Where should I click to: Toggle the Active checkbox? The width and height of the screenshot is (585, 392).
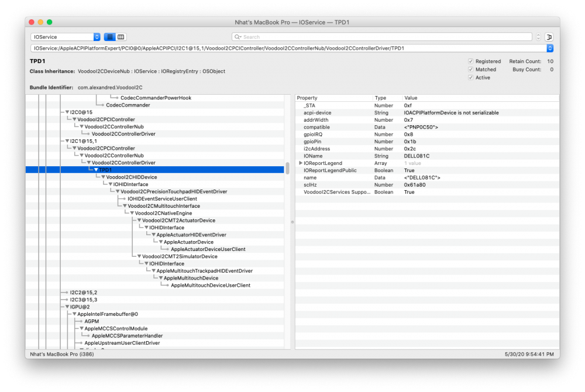(x=471, y=78)
